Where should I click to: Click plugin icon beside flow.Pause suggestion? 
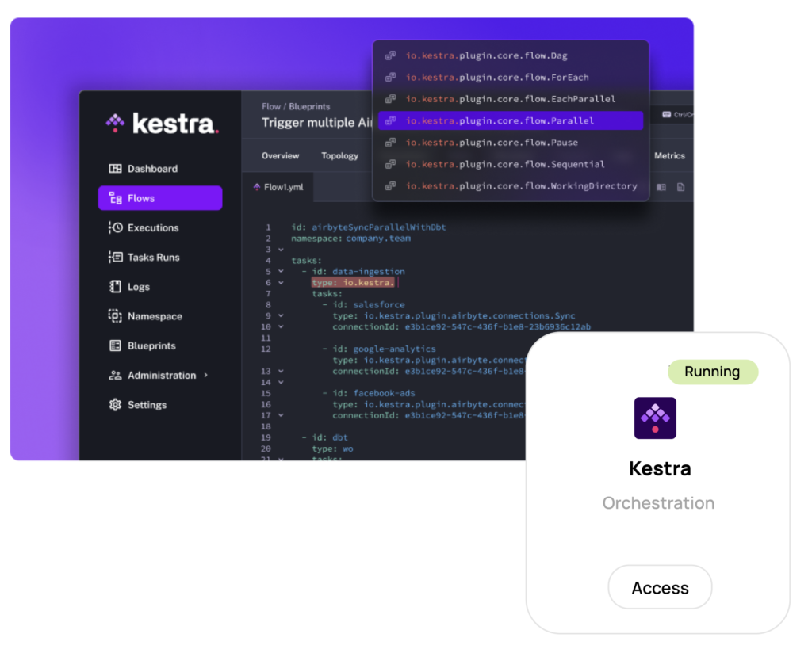point(390,143)
